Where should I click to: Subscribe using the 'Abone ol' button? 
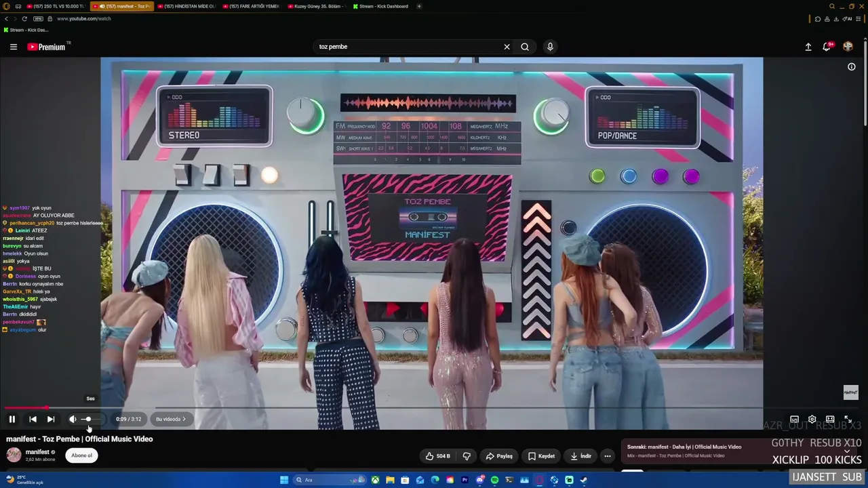click(x=81, y=455)
